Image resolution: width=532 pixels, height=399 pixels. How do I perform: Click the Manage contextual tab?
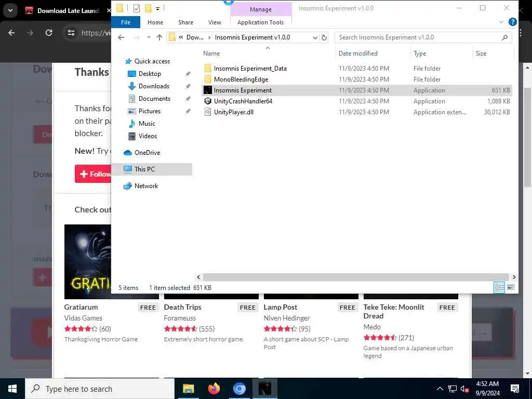click(x=261, y=9)
